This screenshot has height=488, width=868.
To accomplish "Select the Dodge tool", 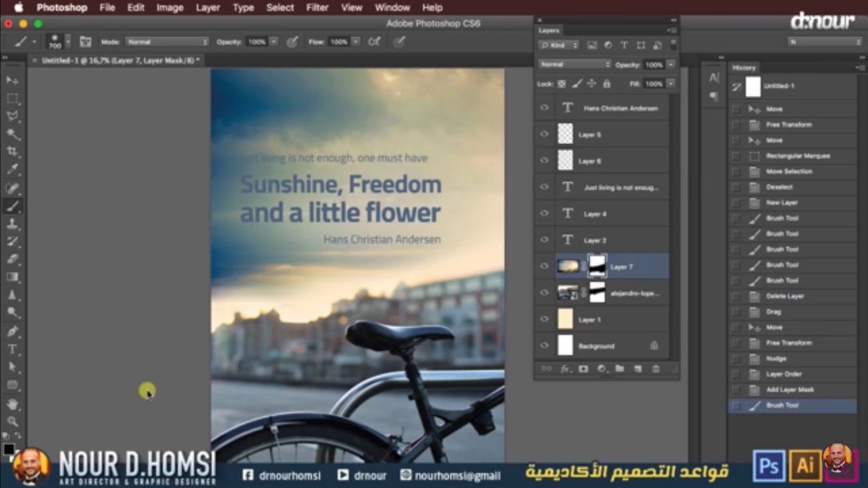I will [x=12, y=312].
